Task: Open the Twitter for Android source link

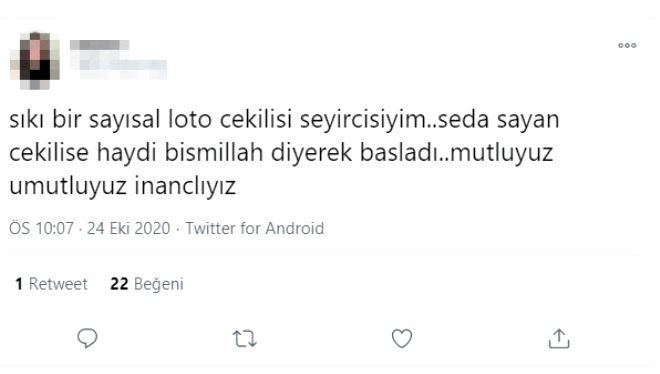Action: tap(255, 228)
